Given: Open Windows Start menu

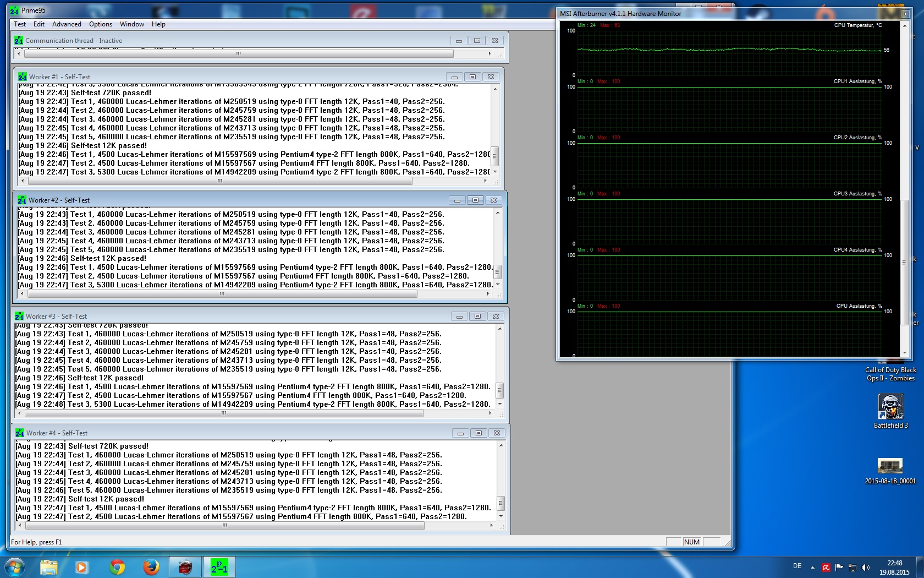Looking at the screenshot, I should point(15,567).
